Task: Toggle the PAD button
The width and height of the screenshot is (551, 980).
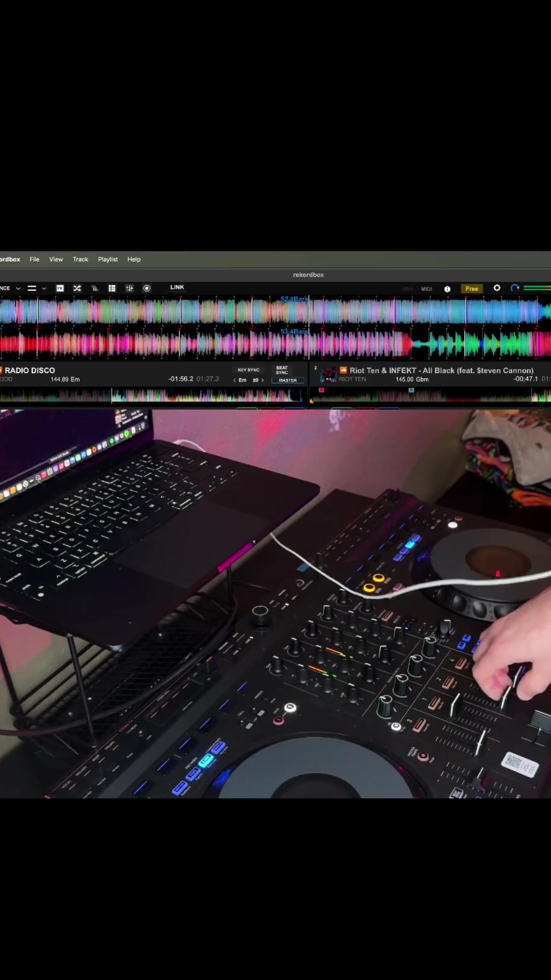Action: (x=408, y=289)
